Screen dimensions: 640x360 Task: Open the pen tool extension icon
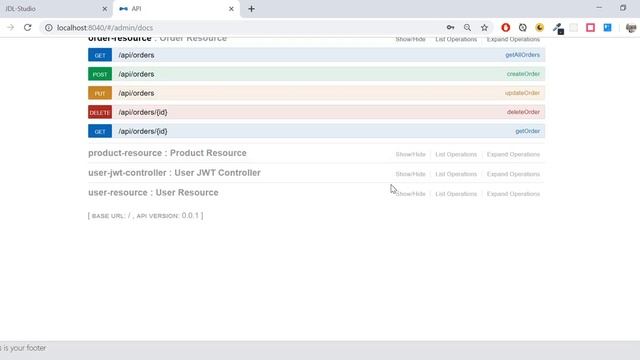(558, 28)
